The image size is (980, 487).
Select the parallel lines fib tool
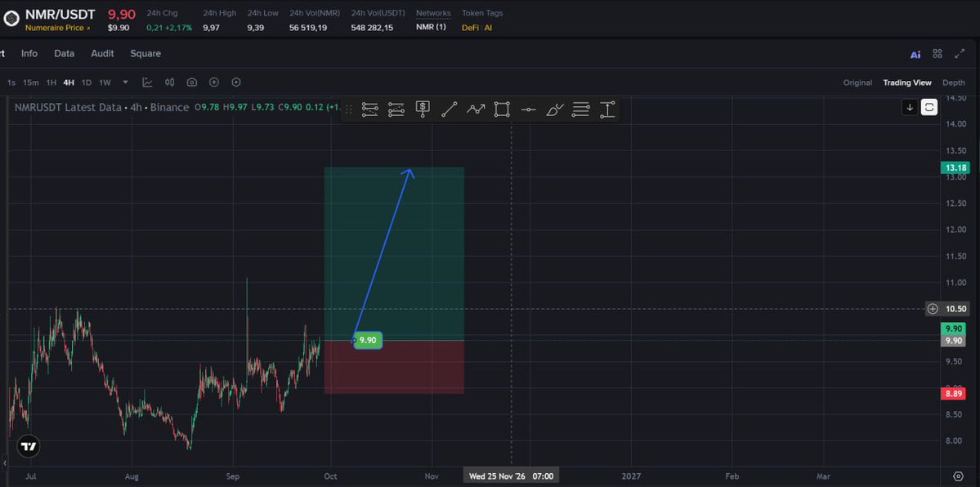point(581,109)
